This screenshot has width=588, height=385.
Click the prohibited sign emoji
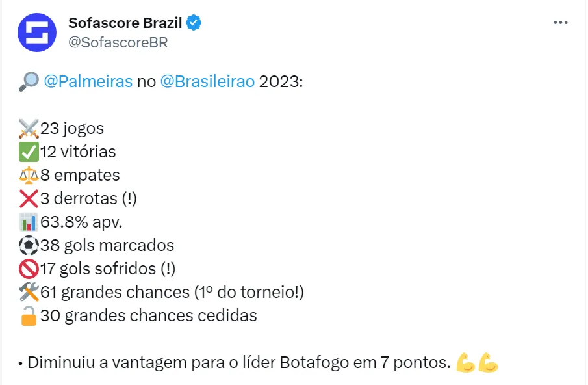pyautogui.click(x=29, y=269)
